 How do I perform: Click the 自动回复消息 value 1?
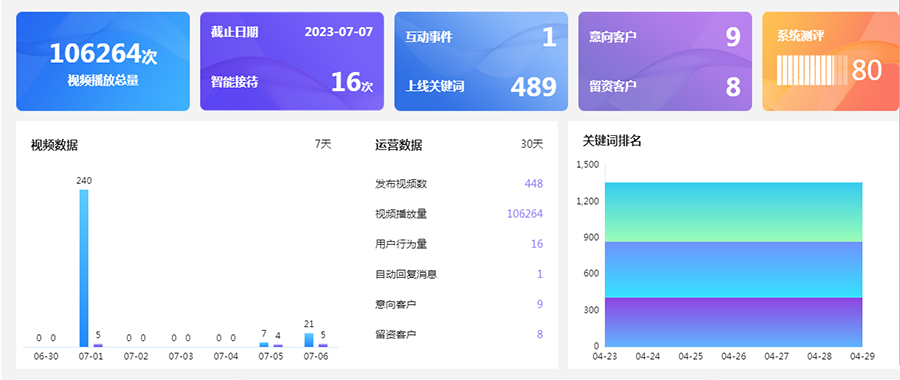point(540,274)
